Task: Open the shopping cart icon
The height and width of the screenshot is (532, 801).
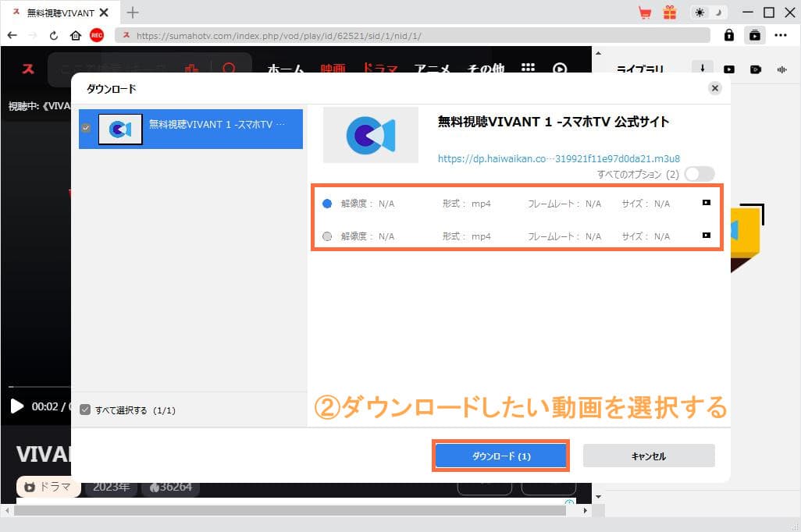Action: pyautogui.click(x=645, y=12)
